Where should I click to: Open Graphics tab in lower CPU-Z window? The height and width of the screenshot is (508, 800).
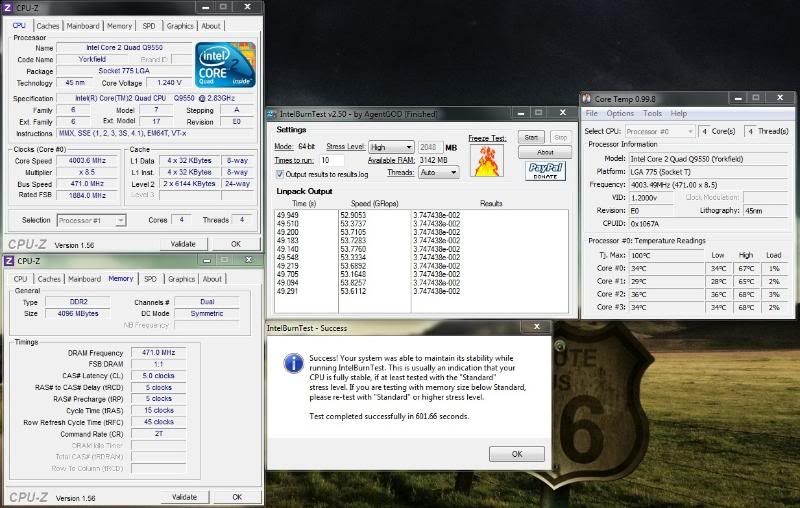click(x=182, y=279)
